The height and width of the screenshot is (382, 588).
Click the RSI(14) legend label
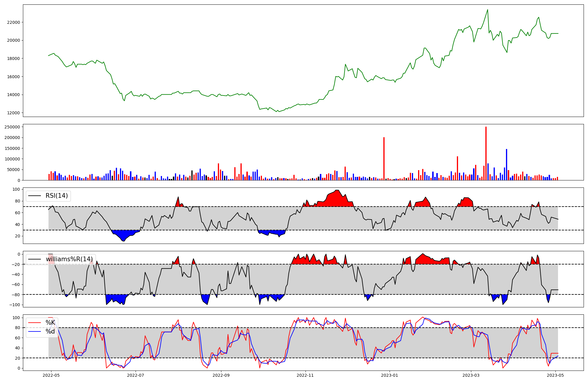click(56, 196)
